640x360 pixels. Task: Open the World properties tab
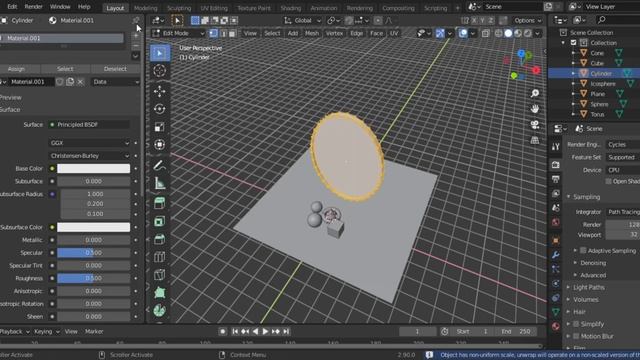pos(556,222)
